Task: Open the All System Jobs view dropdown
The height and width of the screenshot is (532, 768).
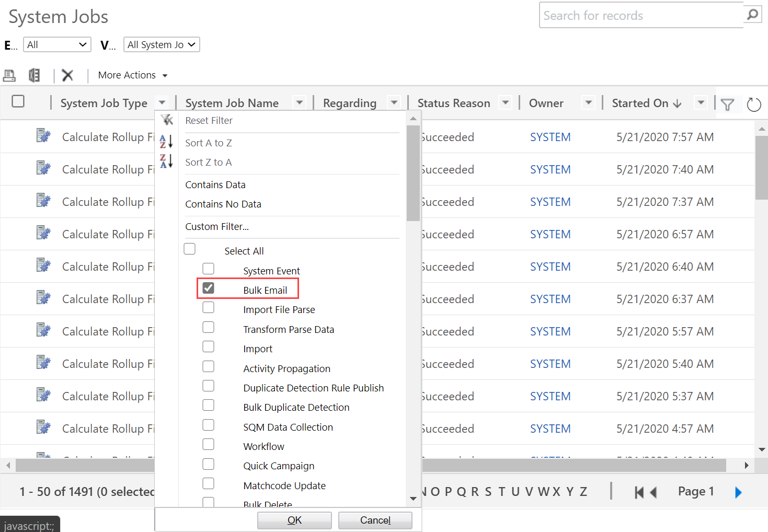Action: (x=161, y=44)
